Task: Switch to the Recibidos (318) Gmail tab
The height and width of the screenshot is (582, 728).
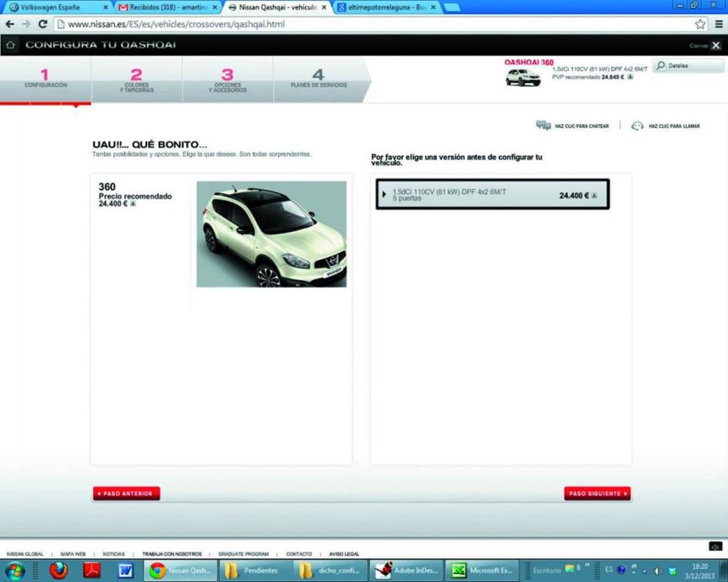Action: pos(167,7)
